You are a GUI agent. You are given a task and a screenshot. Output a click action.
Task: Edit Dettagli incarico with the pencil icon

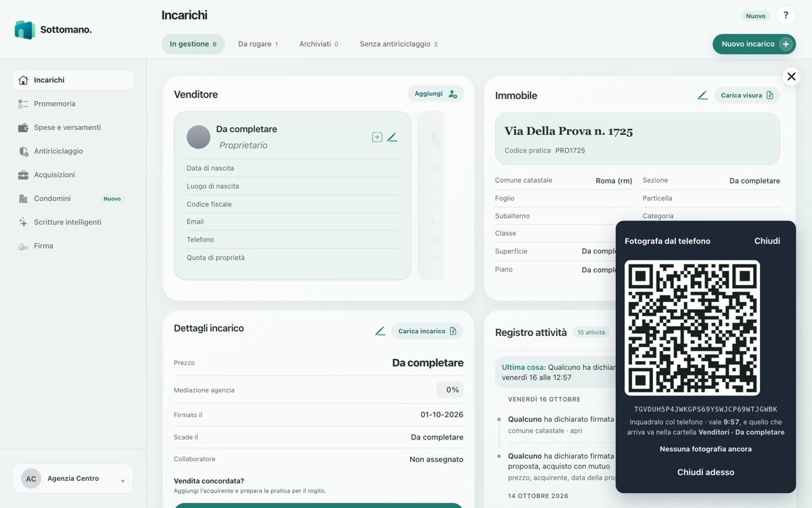(x=380, y=331)
